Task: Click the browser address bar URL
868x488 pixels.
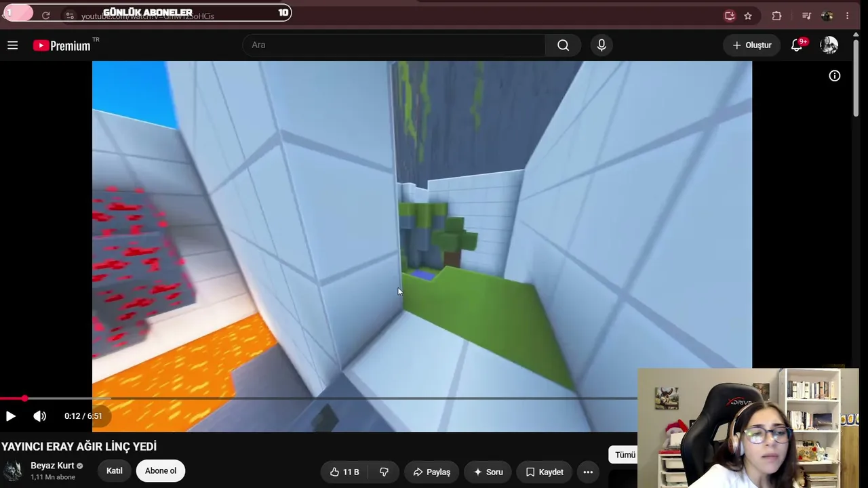Action: coord(148,16)
